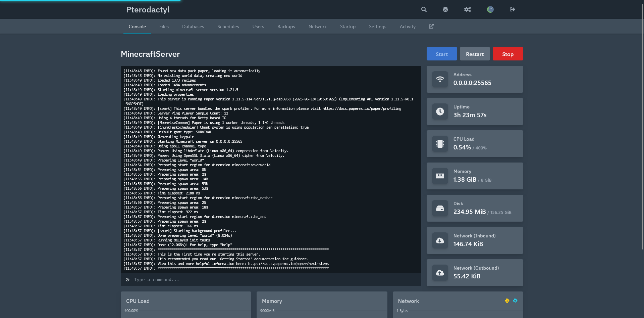Click the "Time elapsed: 2188 ms" line
This screenshot has width=644, height=318.
coord(162,193)
